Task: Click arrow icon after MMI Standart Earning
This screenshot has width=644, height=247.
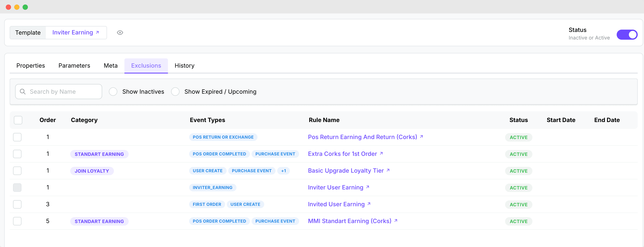Action: coord(396,221)
